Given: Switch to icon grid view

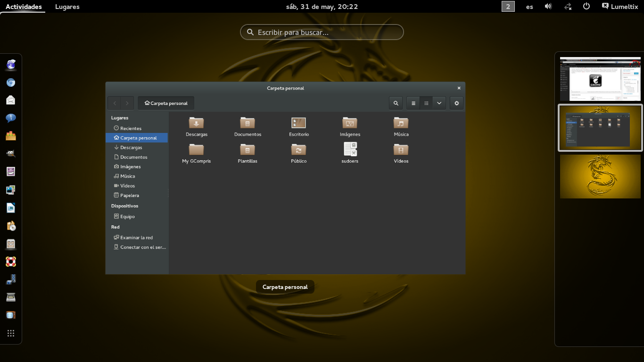Looking at the screenshot, I should click(x=426, y=103).
